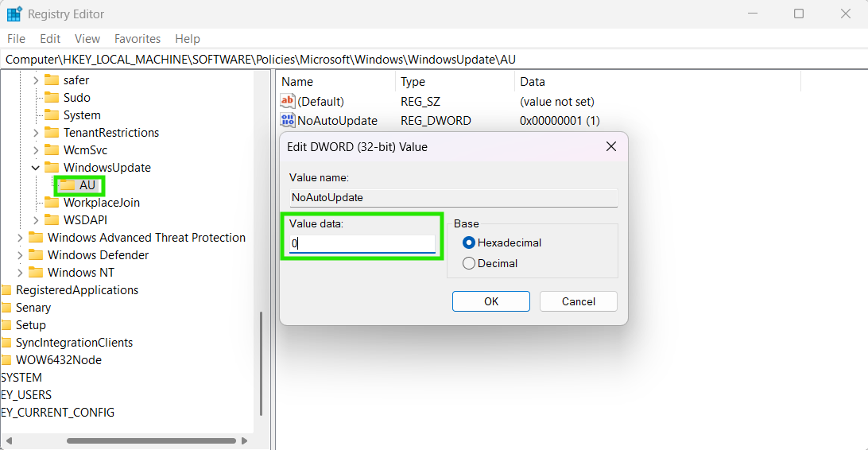Click the NoAutoUpdate DWORD value icon
Viewport: 868px width, 450px height.
287,120
